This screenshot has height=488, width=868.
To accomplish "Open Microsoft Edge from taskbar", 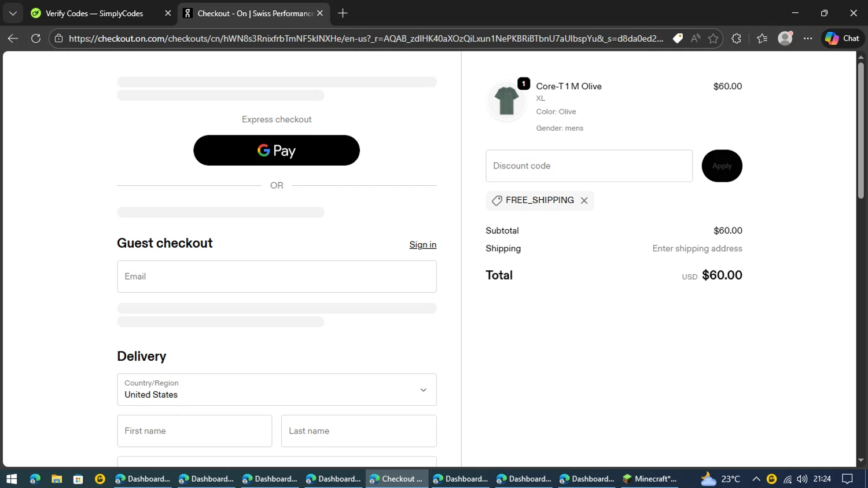I will click(35, 479).
